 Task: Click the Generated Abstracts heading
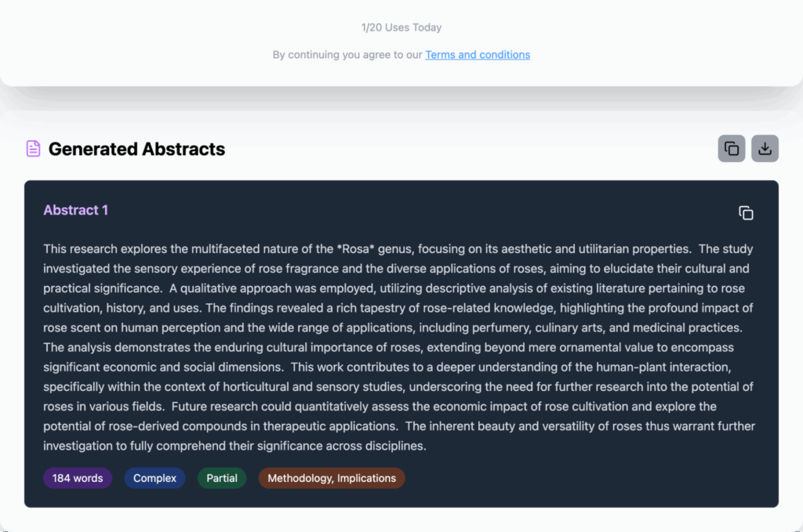136,149
